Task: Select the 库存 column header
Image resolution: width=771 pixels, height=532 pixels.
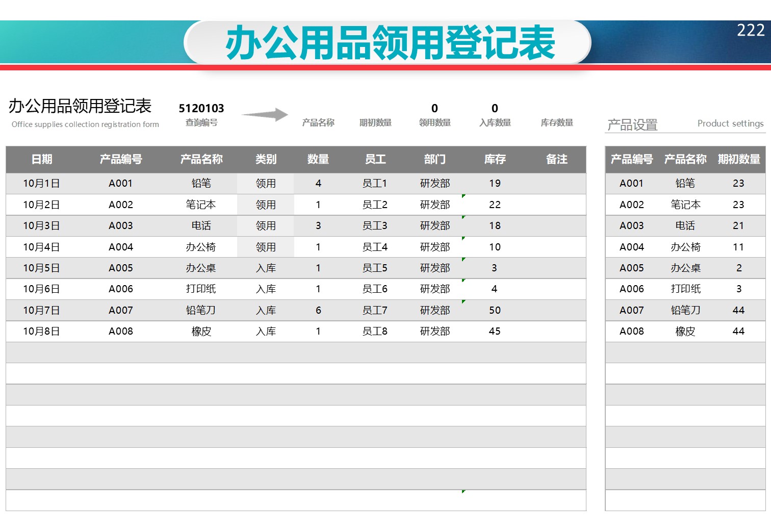Action: tap(495, 159)
